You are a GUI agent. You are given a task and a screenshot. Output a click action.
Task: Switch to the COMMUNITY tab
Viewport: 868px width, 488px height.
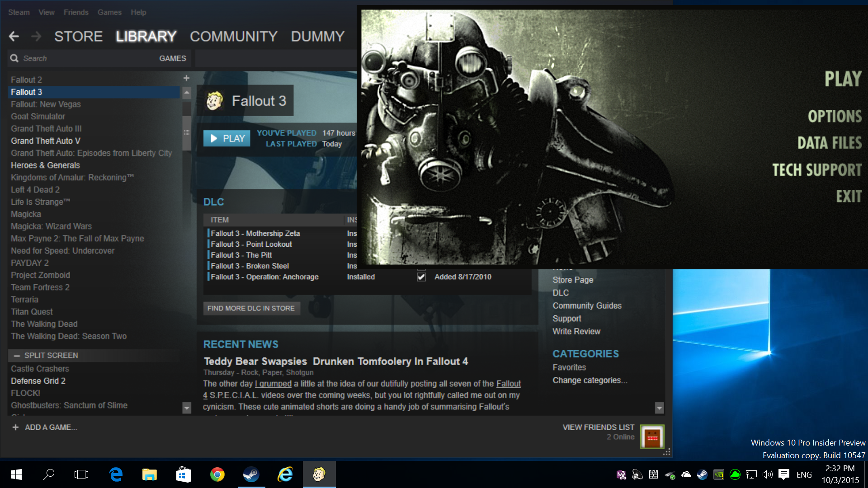click(x=233, y=36)
